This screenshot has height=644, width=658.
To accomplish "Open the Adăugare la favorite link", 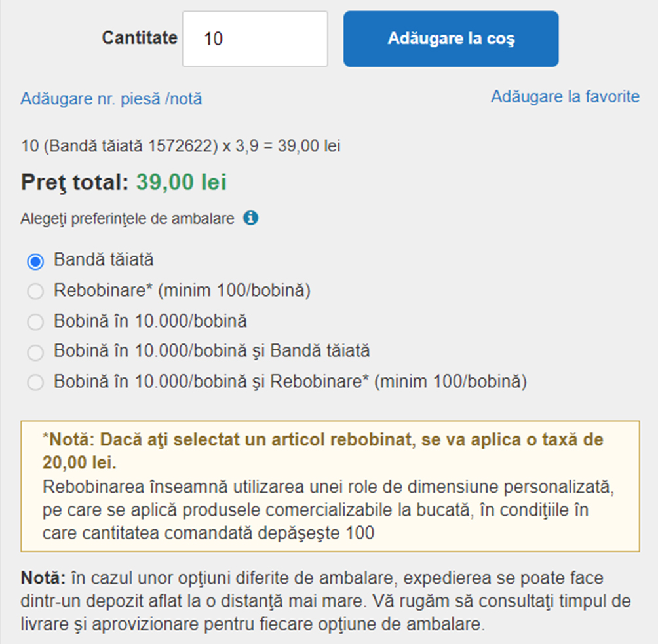I will pyautogui.click(x=565, y=96).
